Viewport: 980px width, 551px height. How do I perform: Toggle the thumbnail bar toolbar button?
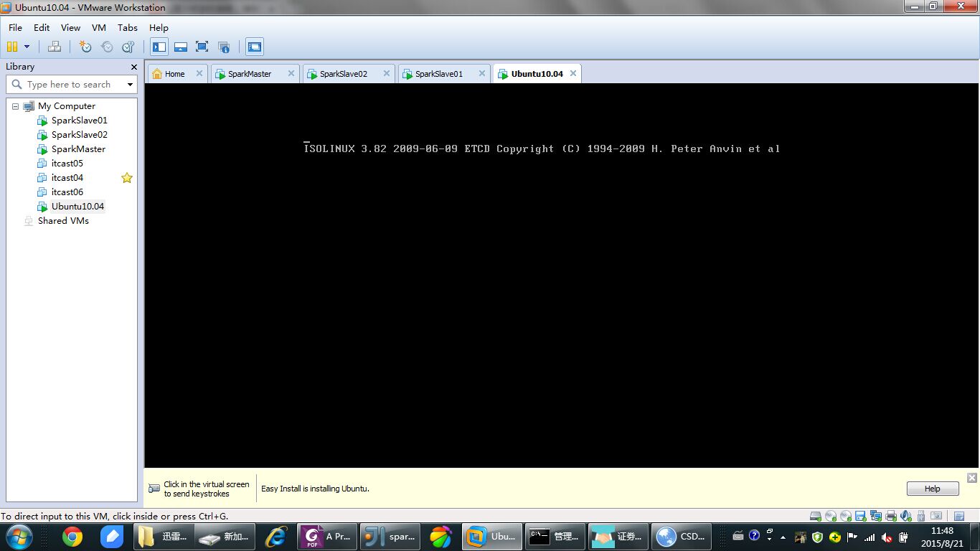[181, 47]
